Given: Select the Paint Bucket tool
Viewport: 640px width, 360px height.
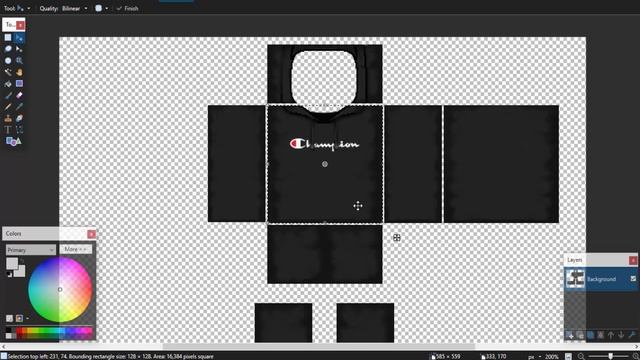Looking at the screenshot, I should (8, 84).
